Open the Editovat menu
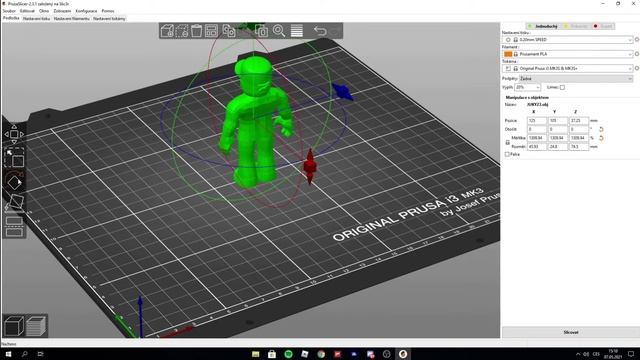 pyautogui.click(x=27, y=11)
